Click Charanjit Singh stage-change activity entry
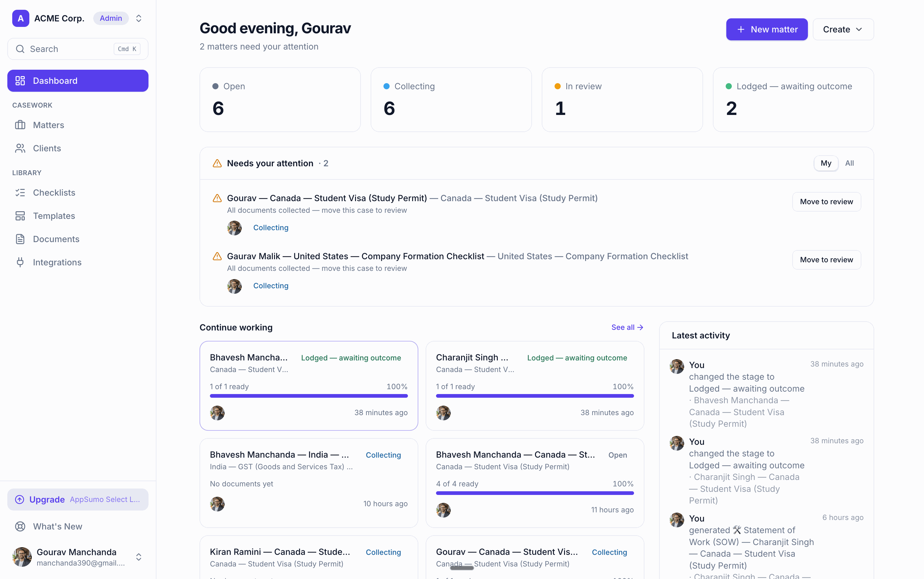This screenshot has height=579, width=924. 766,471
